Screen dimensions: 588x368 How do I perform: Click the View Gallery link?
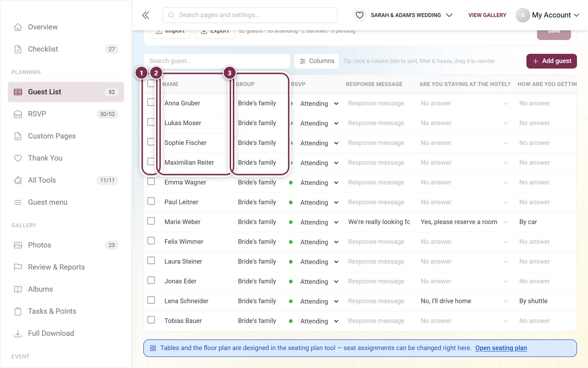[487, 15]
